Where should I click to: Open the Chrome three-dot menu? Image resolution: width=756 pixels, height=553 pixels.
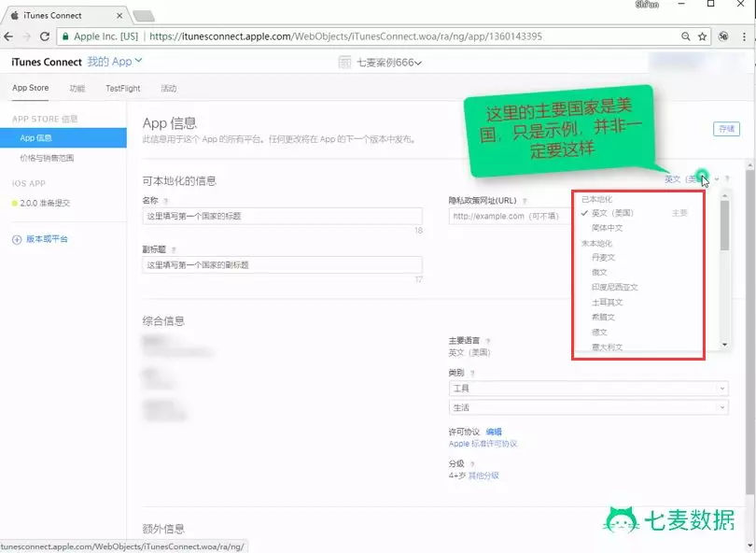coord(744,36)
